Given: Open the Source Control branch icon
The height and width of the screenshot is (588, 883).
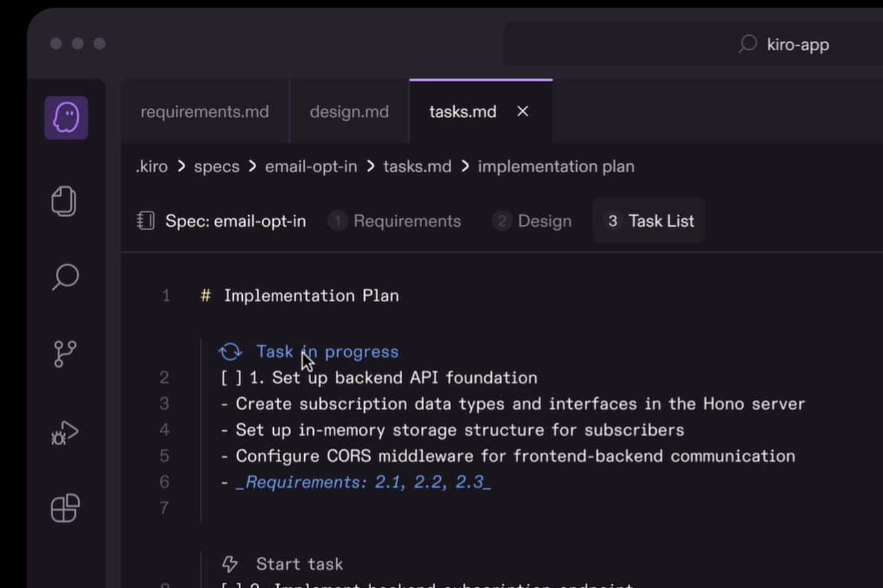Looking at the screenshot, I should tap(65, 354).
